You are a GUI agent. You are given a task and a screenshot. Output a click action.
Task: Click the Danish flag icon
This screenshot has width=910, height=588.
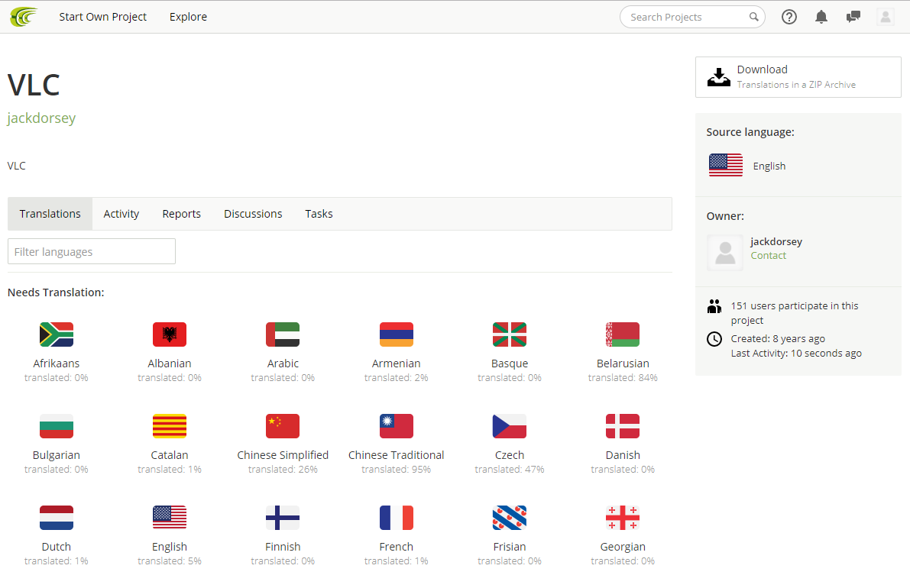pos(623,426)
